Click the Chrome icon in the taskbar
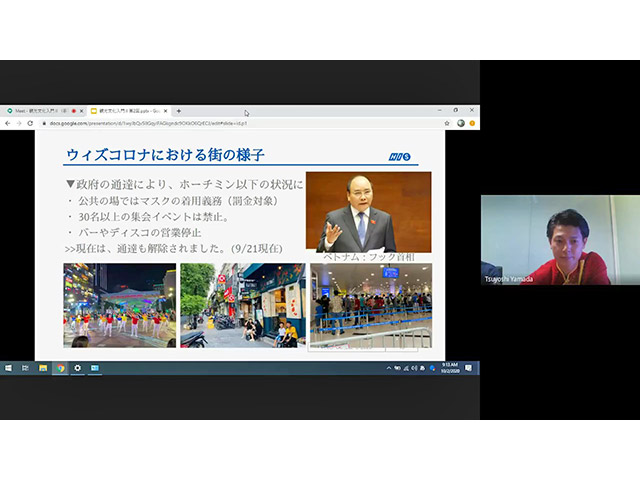The width and height of the screenshot is (640, 480). click(60, 368)
